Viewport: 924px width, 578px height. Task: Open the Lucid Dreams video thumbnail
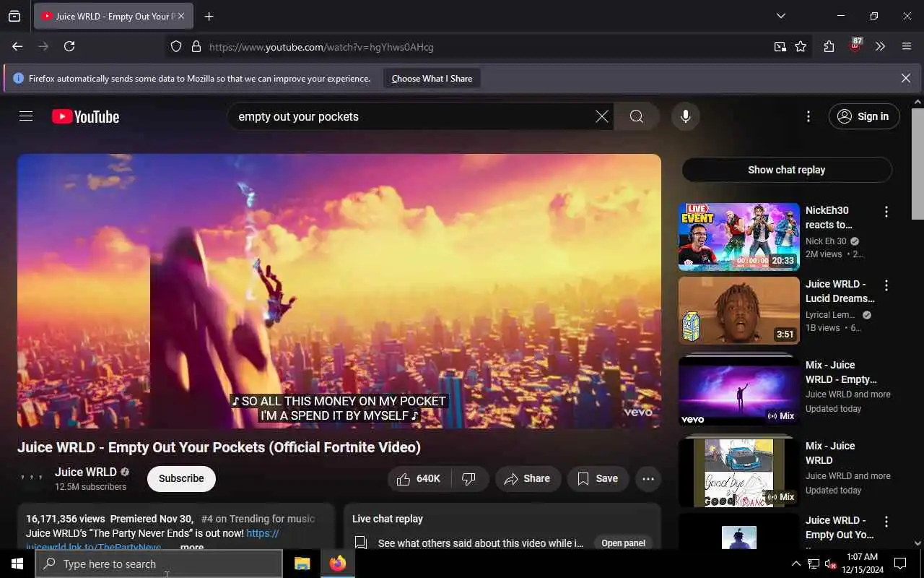(x=739, y=311)
